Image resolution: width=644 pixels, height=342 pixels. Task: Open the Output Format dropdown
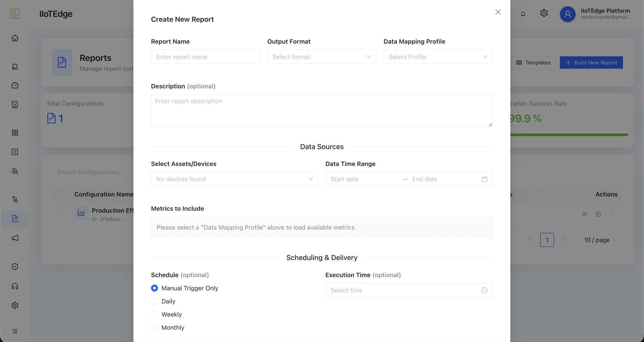[x=322, y=57]
